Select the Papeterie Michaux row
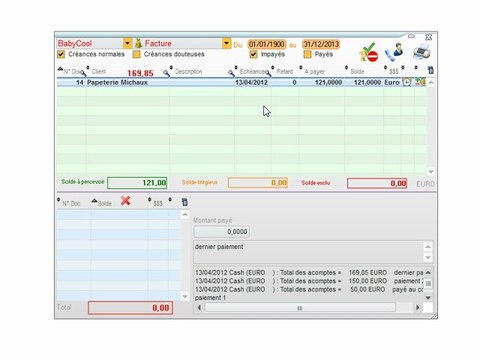Viewport: 480px width, 360px height. [x=241, y=82]
